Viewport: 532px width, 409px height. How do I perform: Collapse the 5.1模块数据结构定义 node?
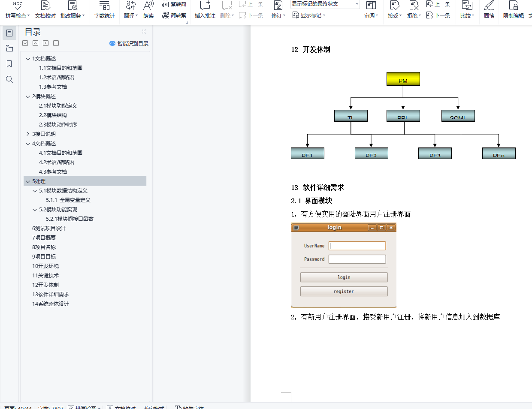(x=35, y=191)
